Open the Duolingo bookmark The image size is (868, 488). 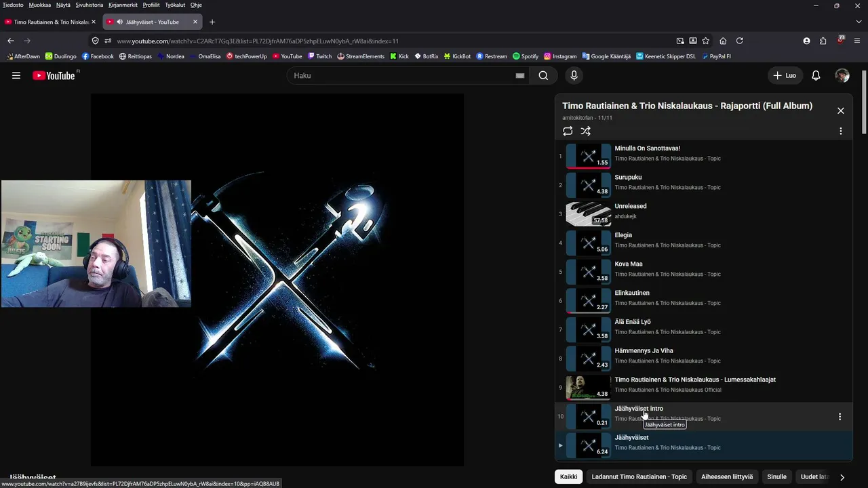coord(61,56)
